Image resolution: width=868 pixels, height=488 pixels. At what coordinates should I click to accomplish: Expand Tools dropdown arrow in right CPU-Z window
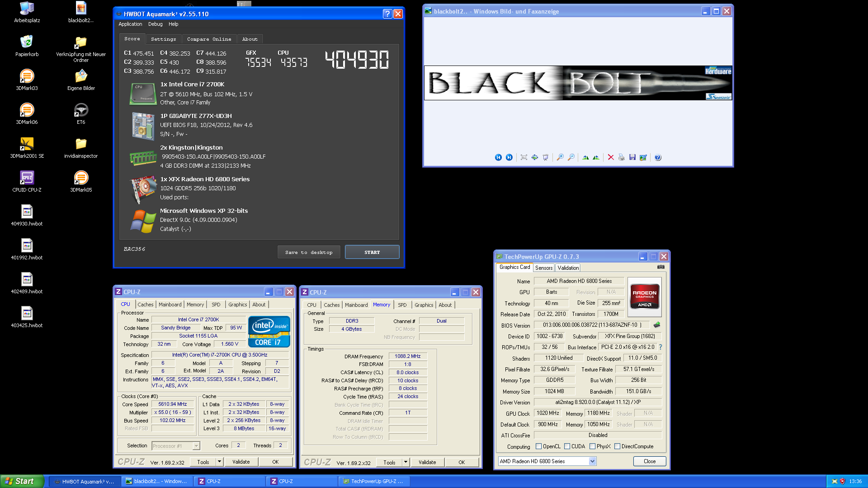(406, 462)
